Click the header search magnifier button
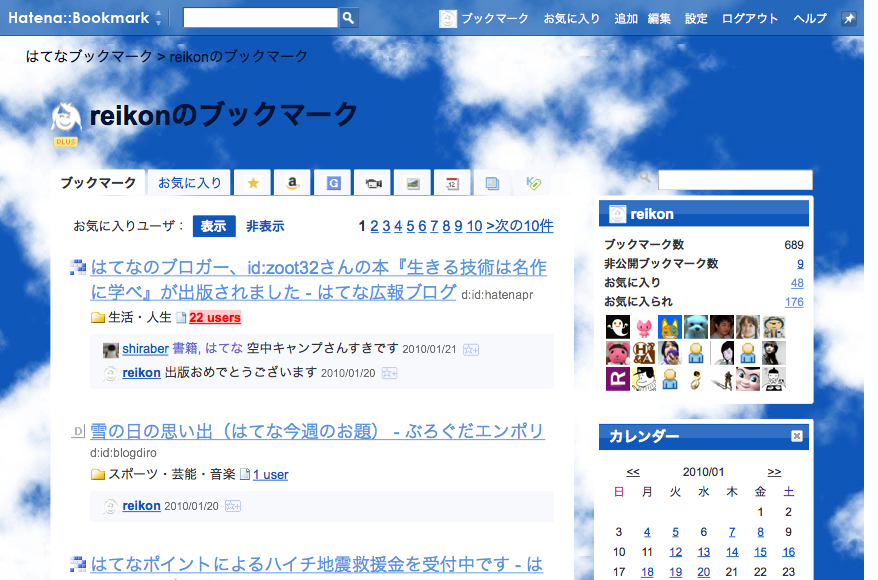This screenshot has width=878, height=580. coord(348,18)
